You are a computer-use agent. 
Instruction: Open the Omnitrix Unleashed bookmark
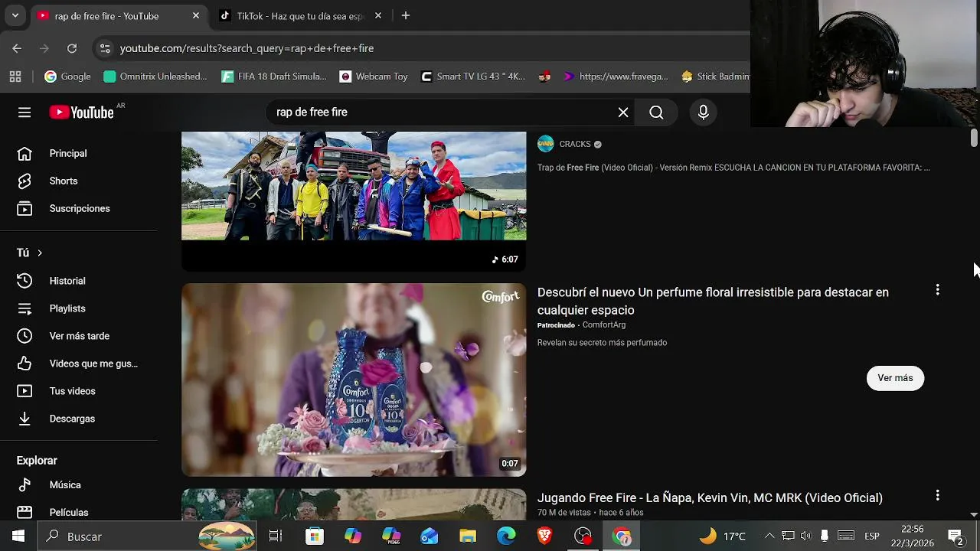coord(155,77)
